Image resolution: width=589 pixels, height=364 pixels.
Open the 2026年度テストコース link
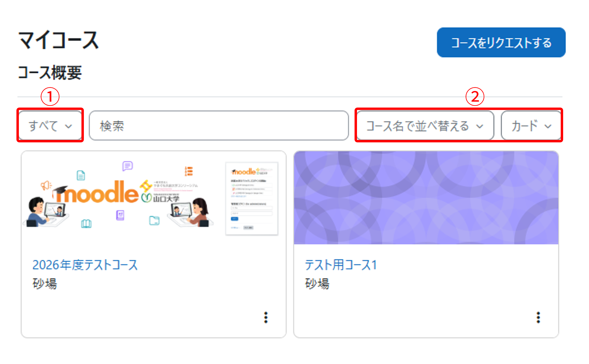(85, 265)
